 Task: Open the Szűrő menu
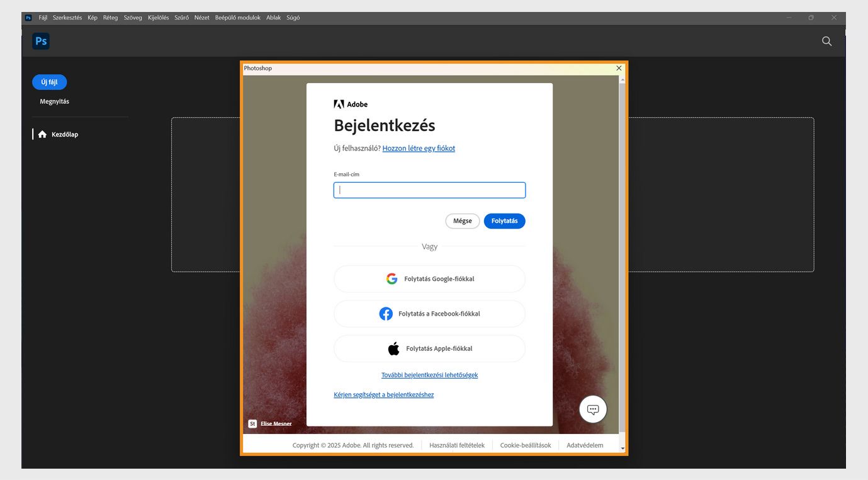click(181, 17)
